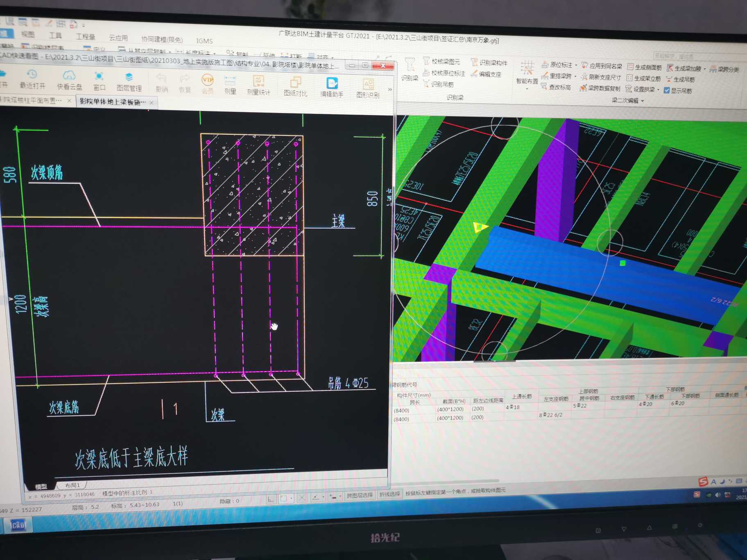Open 快看云盘 cloud drive

point(69,81)
